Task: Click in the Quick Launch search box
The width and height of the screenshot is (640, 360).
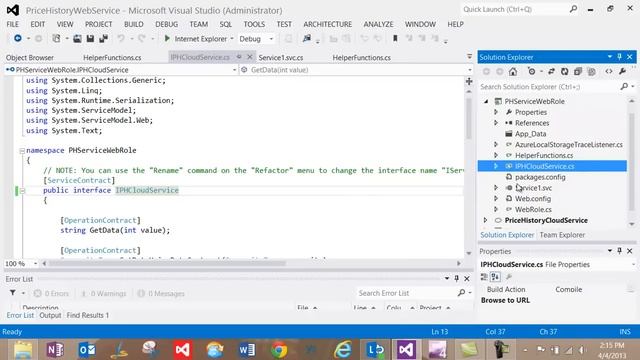Action: [515, 9]
